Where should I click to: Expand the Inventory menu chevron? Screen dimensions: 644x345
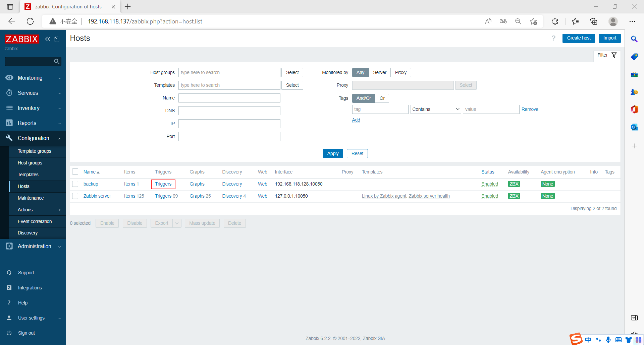pyautogui.click(x=60, y=108)
